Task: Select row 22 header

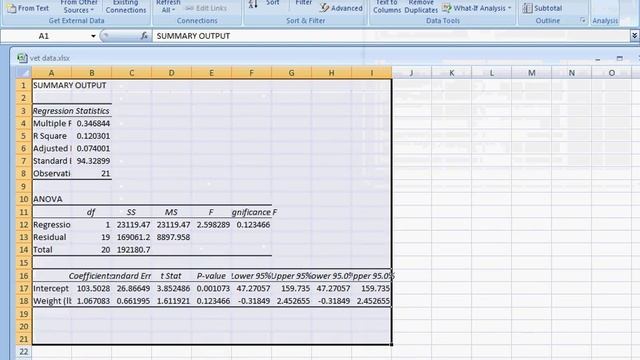Action: pyautogui.click(x=24, y=352)
